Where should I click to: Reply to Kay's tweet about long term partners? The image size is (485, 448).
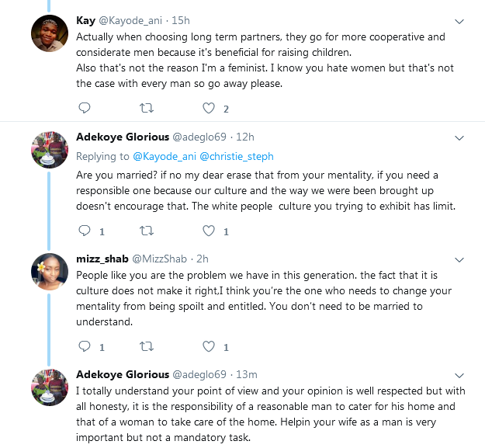(84, 108)
